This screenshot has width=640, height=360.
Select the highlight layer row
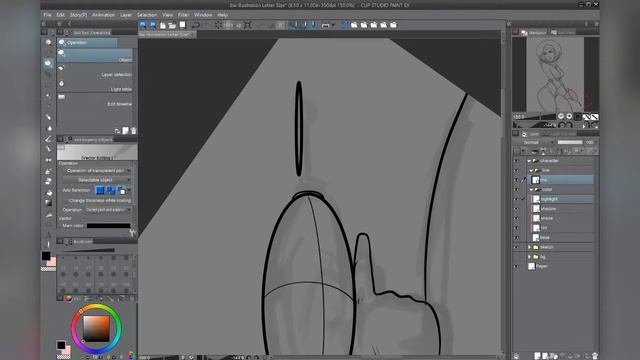point(561,199)
